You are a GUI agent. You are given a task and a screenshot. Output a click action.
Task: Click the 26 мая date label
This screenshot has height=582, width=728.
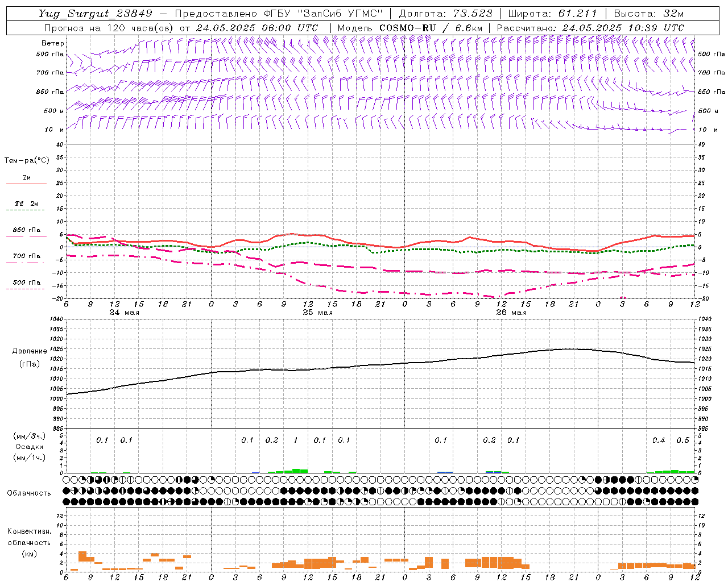tap(511, 313)
